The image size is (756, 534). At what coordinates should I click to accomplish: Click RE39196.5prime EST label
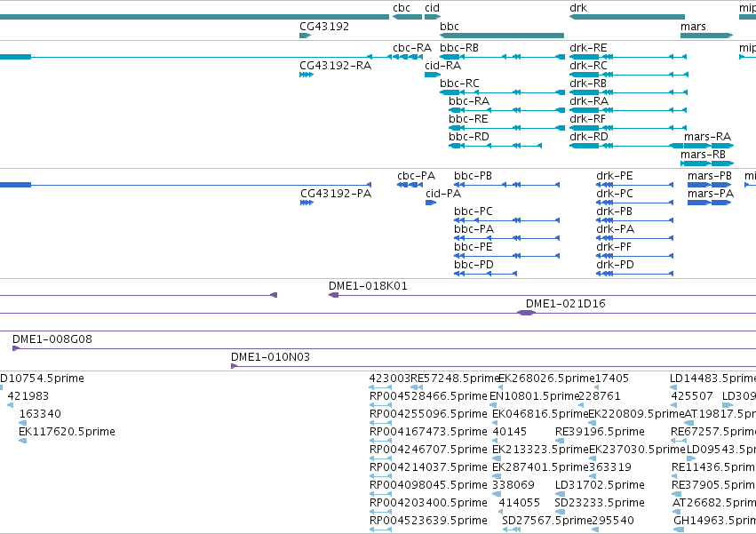[600, 432]
